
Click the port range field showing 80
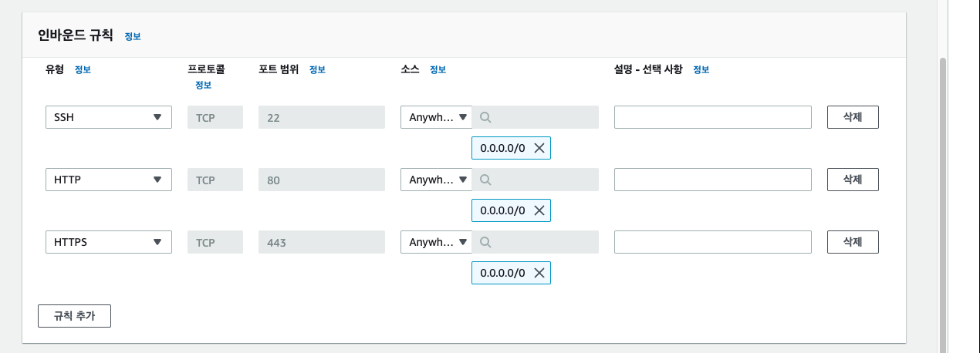click(x=321, y=180)
